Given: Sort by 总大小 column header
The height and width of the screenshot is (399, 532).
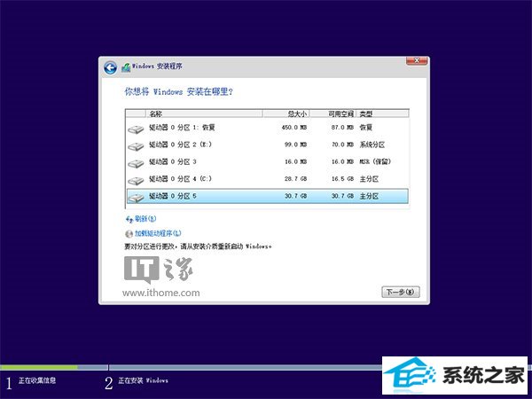Looking at the screenshot, I should point(286,113).
